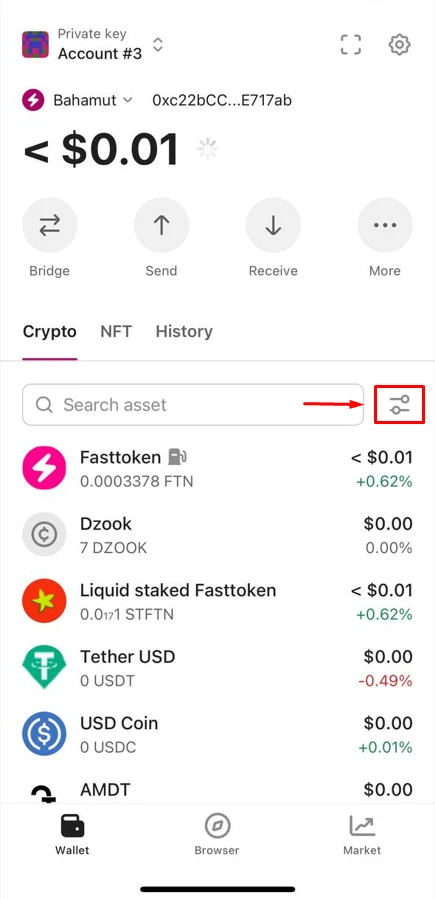
Task: Focus the Search asset field
Action: tap(193, 405)
